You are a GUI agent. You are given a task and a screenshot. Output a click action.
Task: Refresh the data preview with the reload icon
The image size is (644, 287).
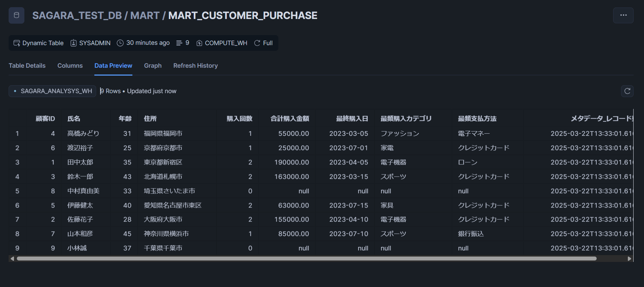click(x=627, y=91)
